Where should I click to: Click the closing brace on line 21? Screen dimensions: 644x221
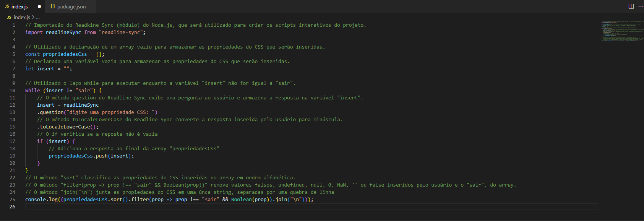[x=27, y=171]
